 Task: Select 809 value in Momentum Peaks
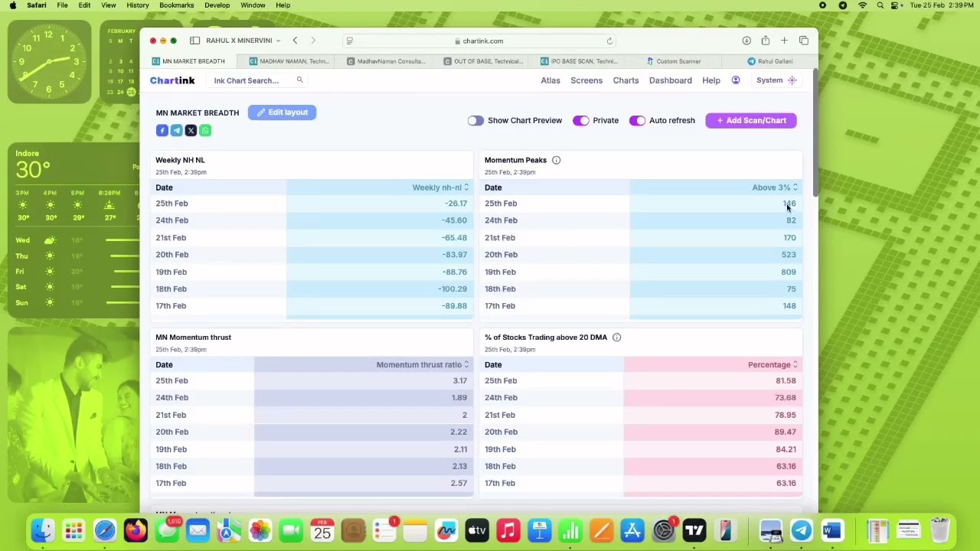click(789, 272)
